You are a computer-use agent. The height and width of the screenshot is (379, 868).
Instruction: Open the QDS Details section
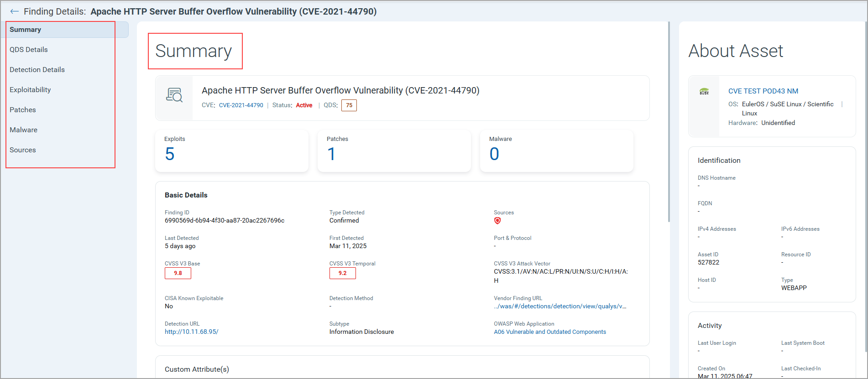pos(29,50)
